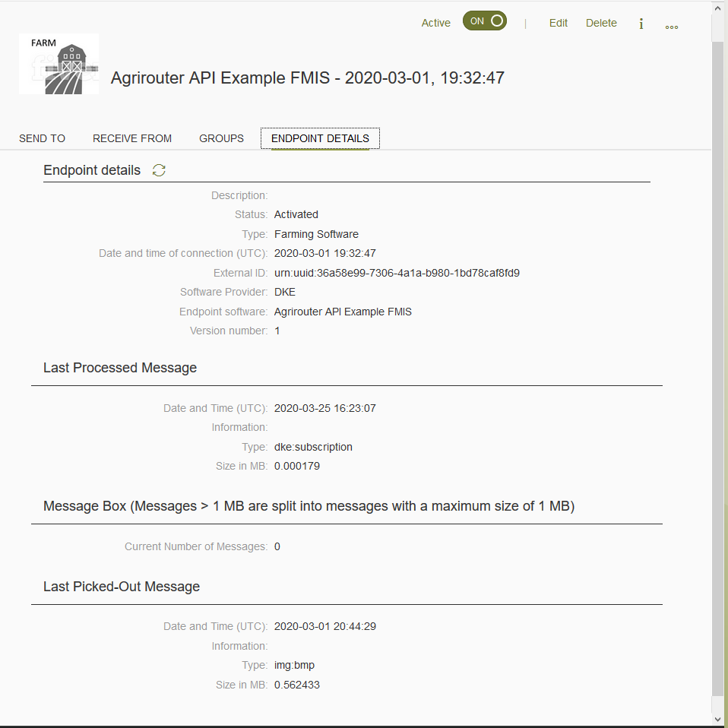
Task: Open the ellipsis more-options icon
Action: coord(671,25)
